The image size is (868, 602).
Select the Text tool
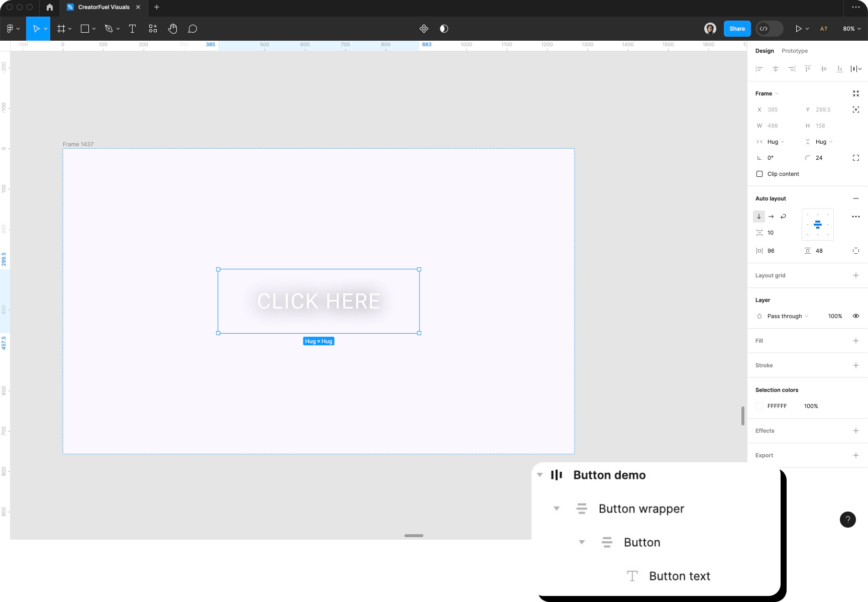point(132,29)
